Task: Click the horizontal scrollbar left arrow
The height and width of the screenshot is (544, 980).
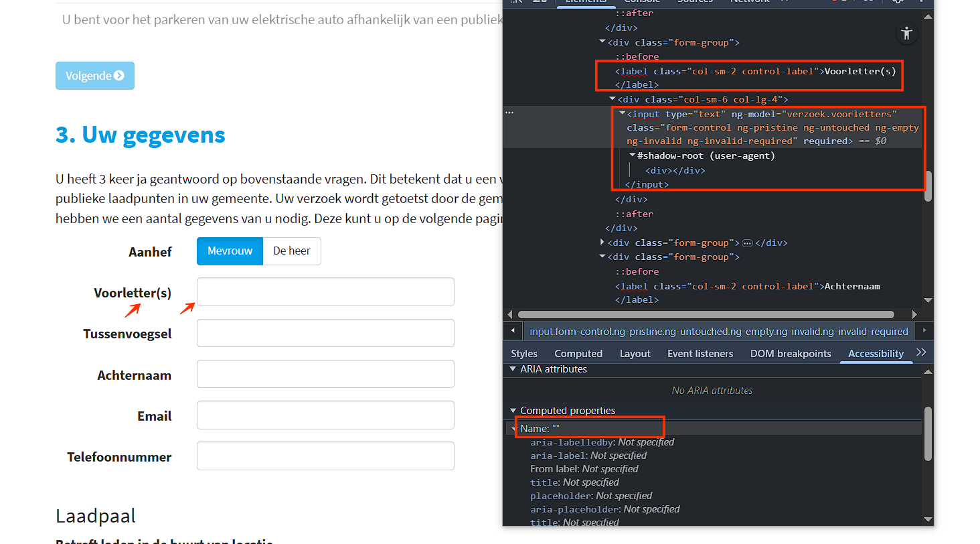Action: click(x=511, y=314)
